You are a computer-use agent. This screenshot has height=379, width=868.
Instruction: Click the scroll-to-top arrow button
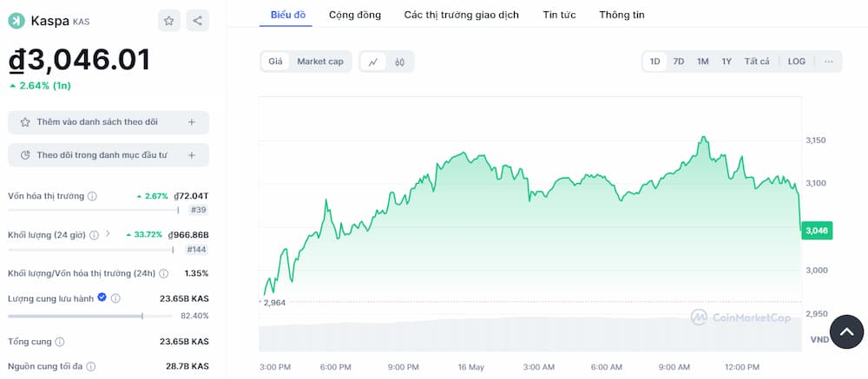coord(847,331)
